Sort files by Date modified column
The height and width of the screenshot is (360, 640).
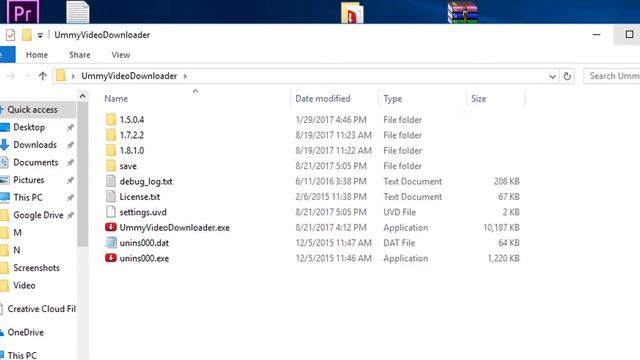point(323,99)
